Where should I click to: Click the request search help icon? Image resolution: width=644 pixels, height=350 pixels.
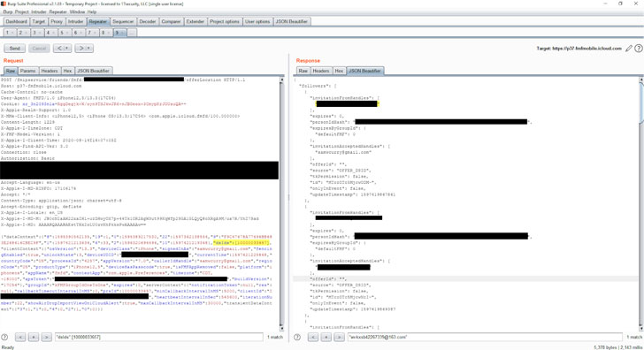point(4,337)
